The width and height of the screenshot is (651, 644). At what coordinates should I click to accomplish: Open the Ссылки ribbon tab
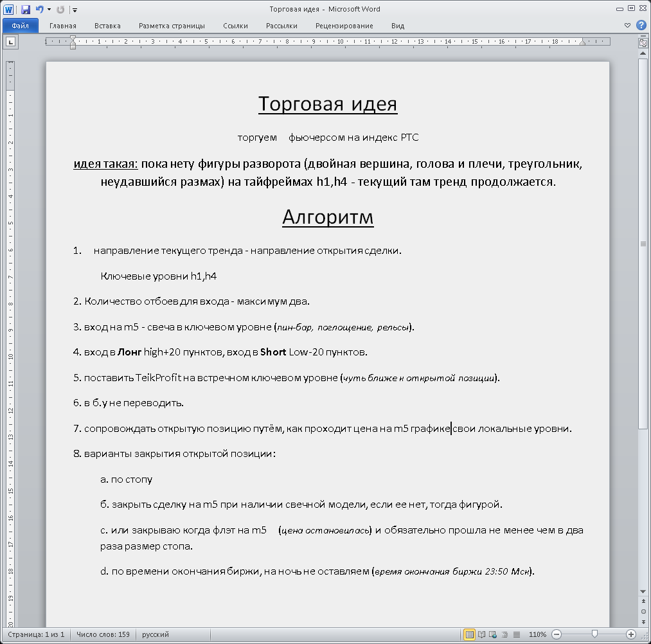point(235,26)
